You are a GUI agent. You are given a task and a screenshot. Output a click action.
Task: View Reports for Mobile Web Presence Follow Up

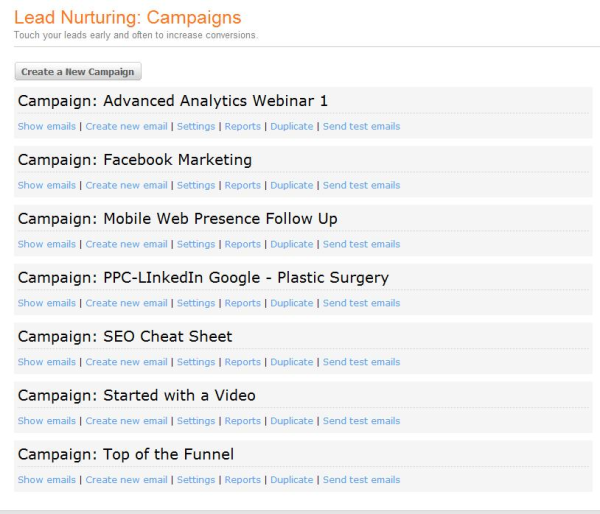[x=242, y=244]
